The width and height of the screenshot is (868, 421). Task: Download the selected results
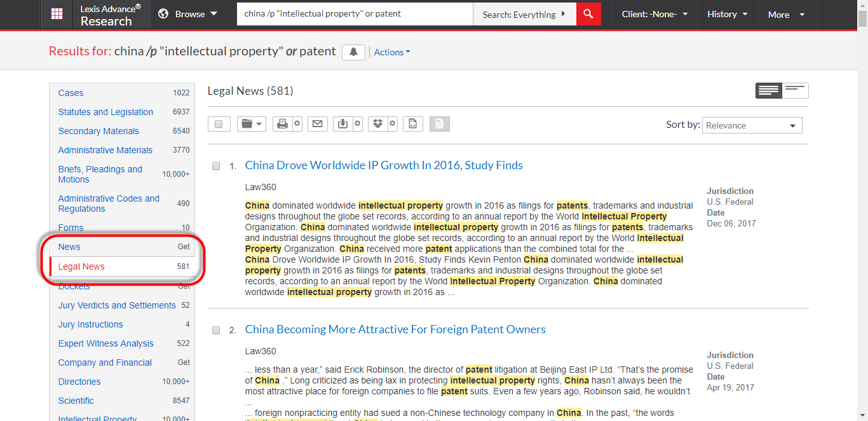pyautogui.click(x=343, y=124)
